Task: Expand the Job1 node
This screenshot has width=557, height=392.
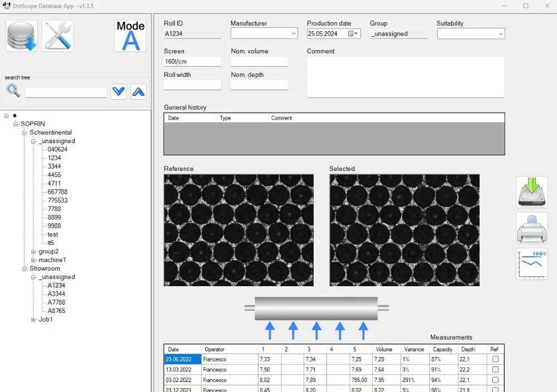Action: click(x=33, y=319)
